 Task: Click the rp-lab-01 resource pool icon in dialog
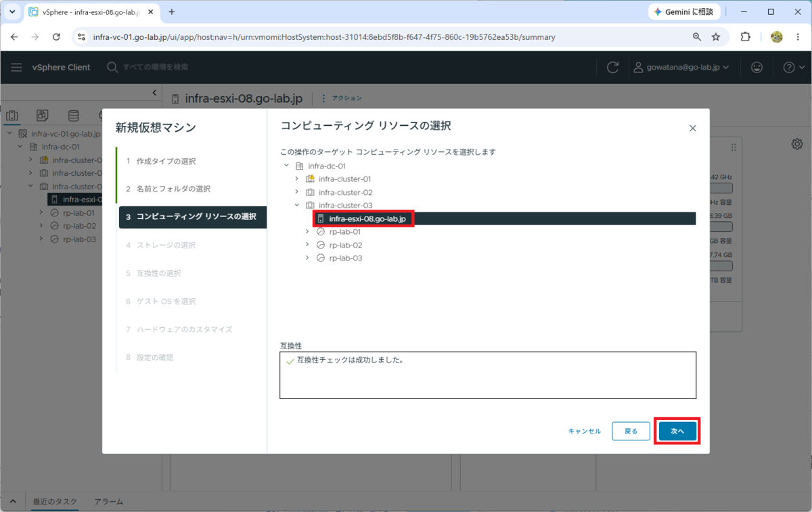point(321,231)
